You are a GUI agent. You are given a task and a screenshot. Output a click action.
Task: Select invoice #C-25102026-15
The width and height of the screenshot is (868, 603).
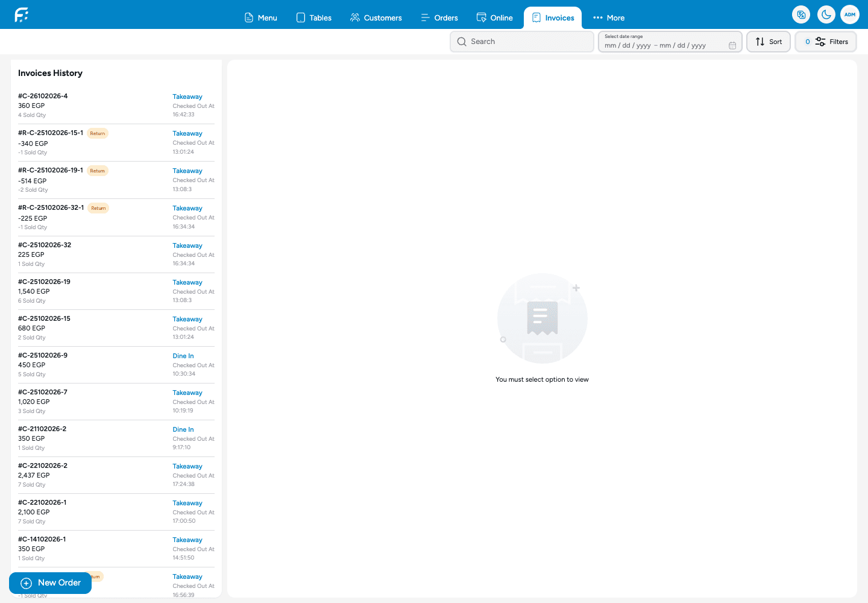pos(116,328)
